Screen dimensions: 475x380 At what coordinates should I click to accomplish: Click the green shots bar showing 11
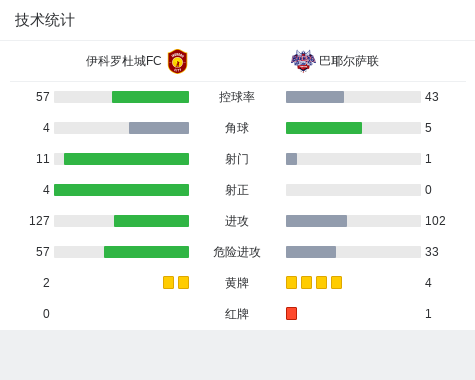[x=126, y=159]
